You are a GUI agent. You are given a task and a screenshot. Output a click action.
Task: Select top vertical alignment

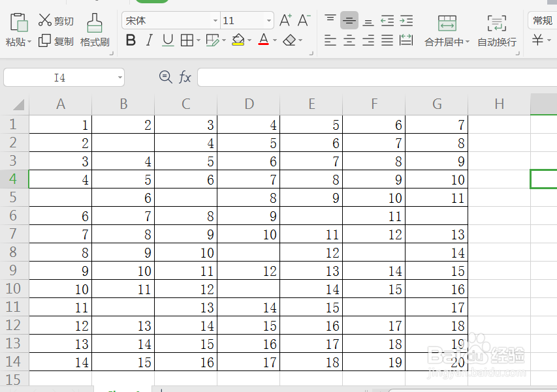point(330,20)
